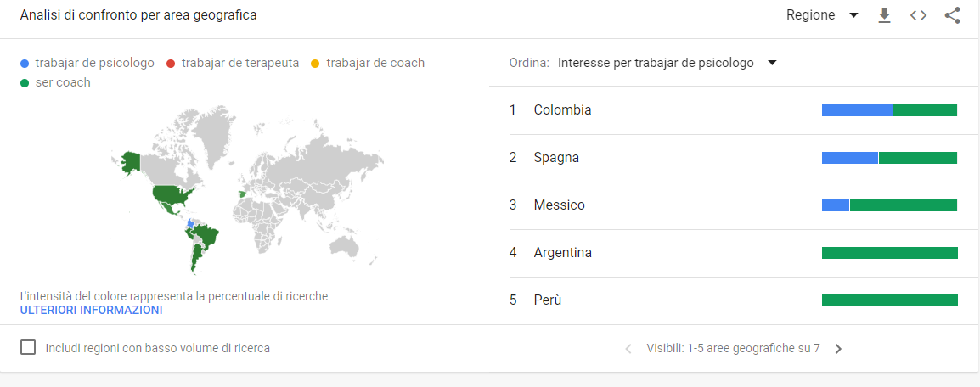Click the trabajar de terapeuta legend label
This screenshot has width=980, height=387.
239,63
